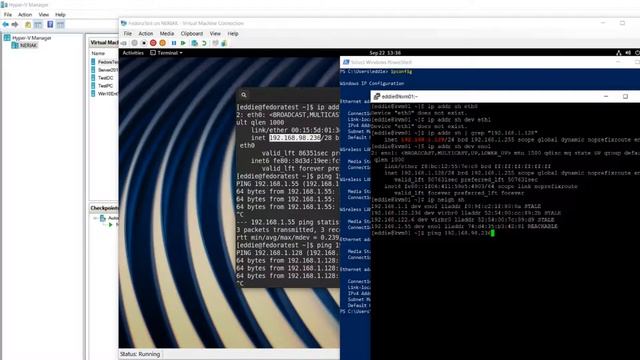Go Forward in Hyper-V Manager toolbar

(x=15, y=24)
